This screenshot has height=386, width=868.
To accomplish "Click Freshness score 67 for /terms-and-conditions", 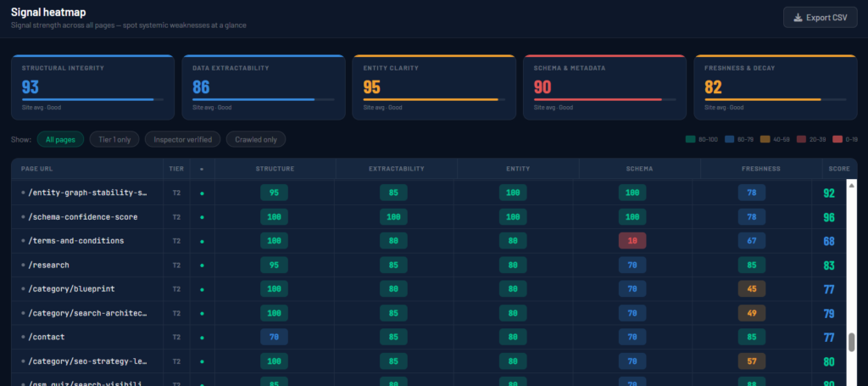I will pos(752,241).
